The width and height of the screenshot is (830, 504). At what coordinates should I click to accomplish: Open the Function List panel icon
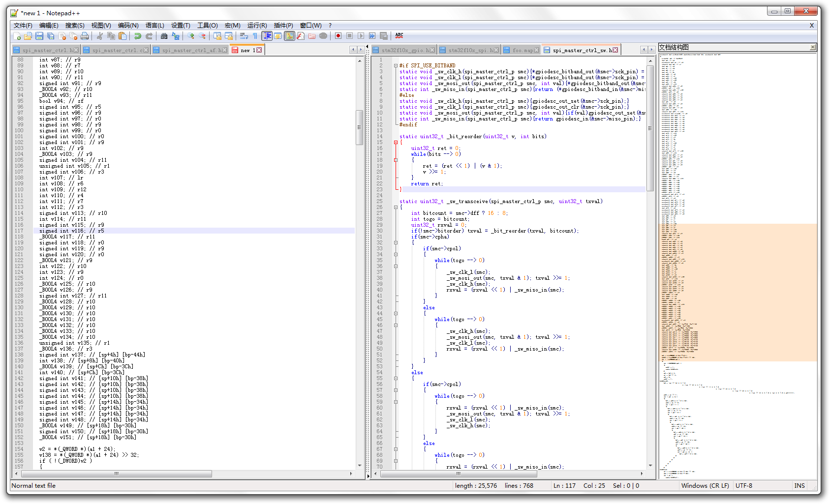tap(301, 36)
